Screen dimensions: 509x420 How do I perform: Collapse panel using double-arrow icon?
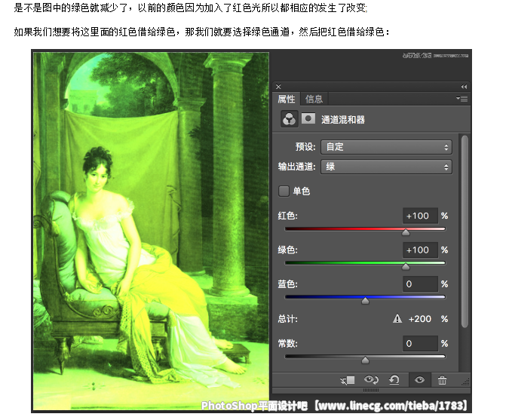tap(464, 87)
